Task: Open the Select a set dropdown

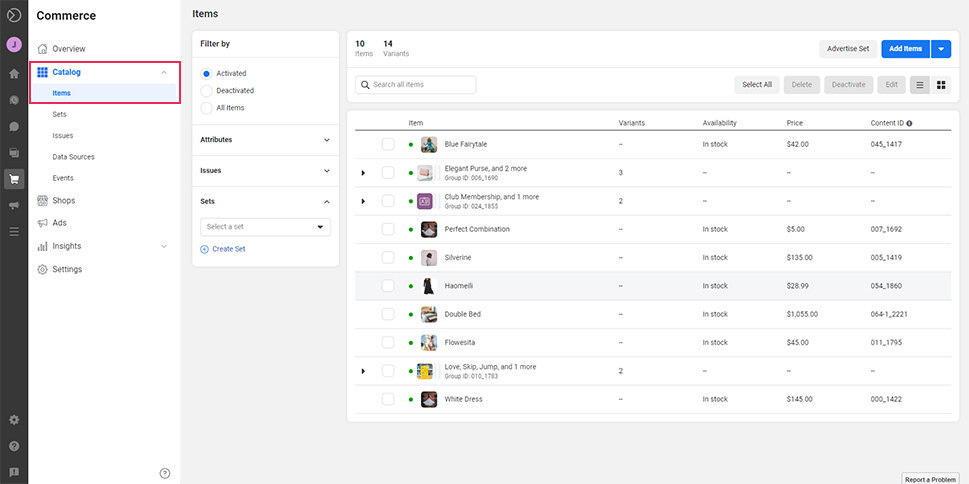Action: pyautogui.click(x=265, y=227)
